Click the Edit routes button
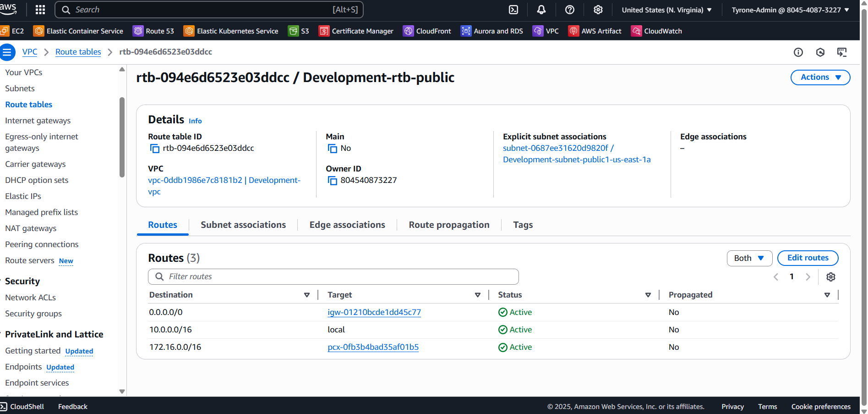This screenshot has height=414, width=868. pos(808,258)
